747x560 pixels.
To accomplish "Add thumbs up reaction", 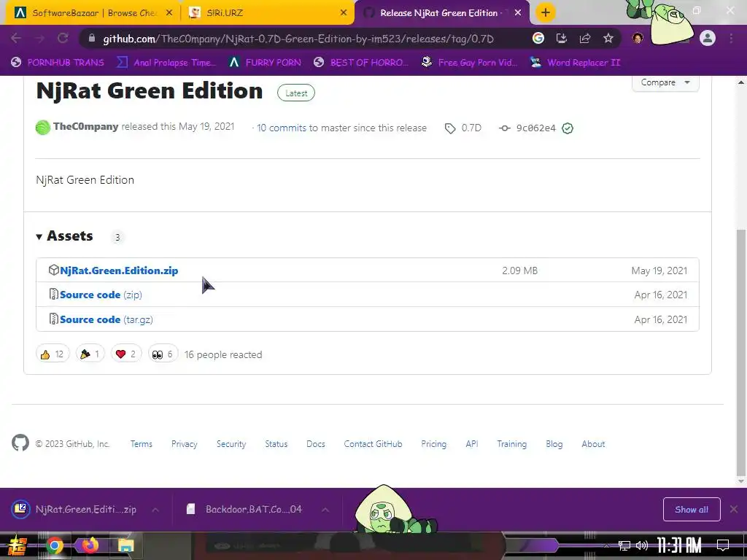I will [x=53, y=354].
